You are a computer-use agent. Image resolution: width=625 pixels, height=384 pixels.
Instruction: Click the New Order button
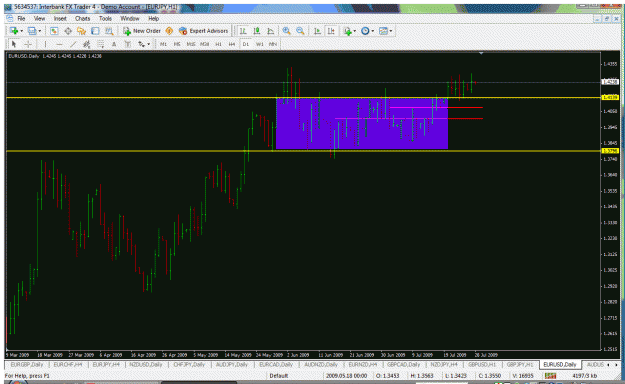tap(142, 31)
